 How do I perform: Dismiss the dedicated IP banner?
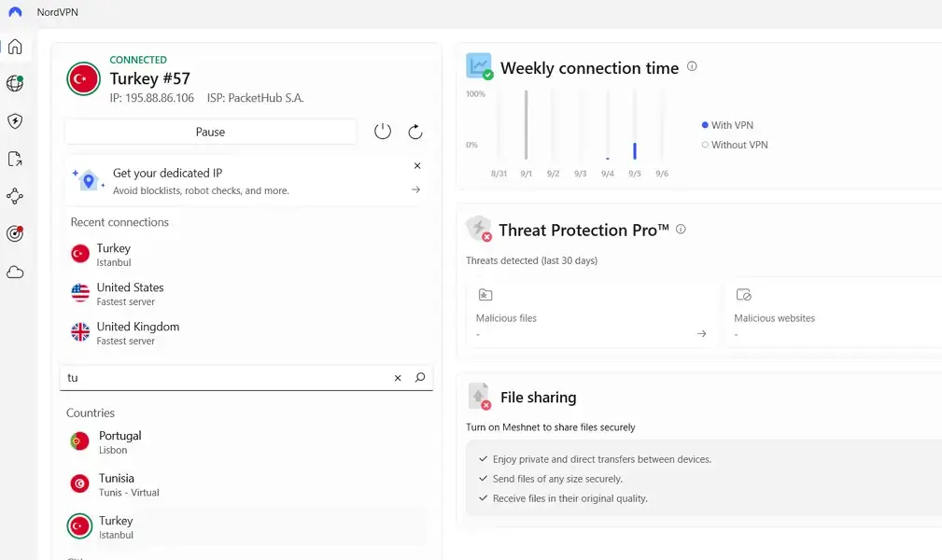pos(417,166)
